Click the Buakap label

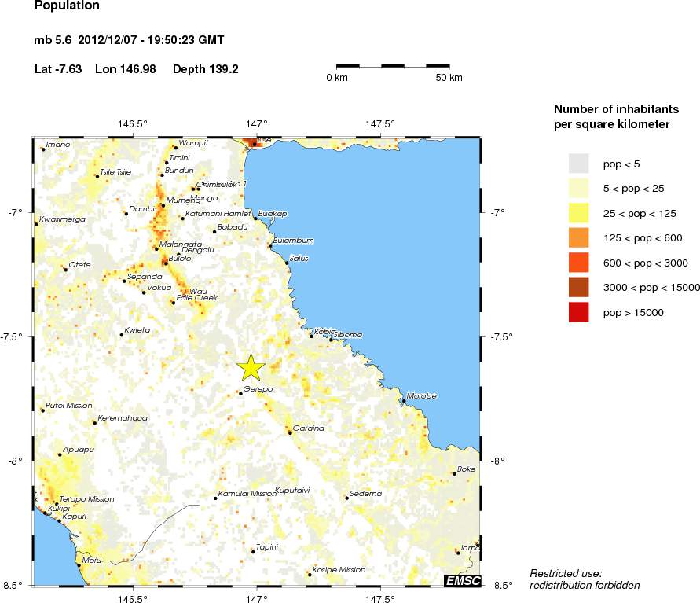click(x=273, y=214)
